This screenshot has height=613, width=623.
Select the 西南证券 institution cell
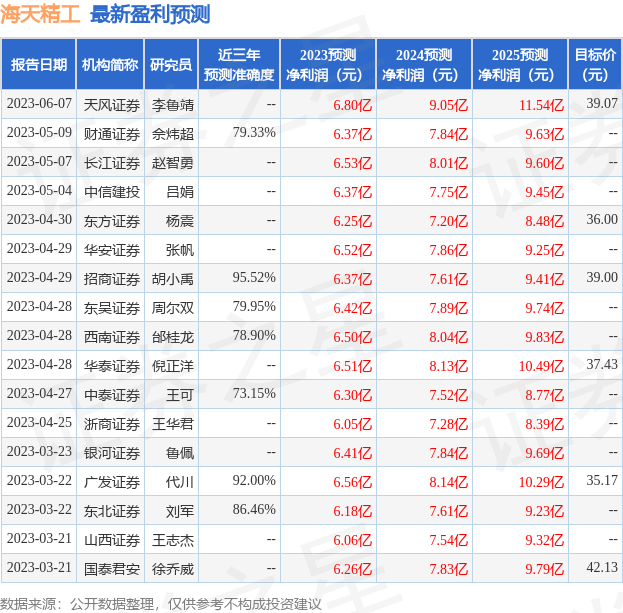[x=112, y=337]
